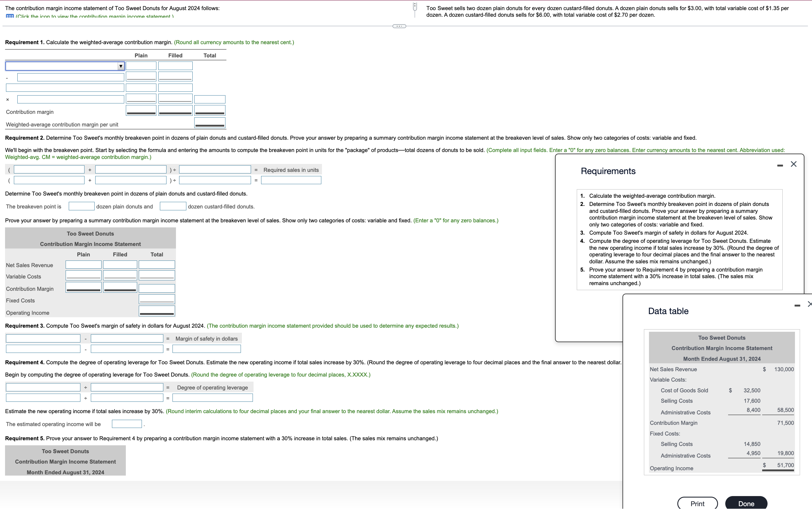This screenshot has width=812, height=509.
Task: Click the Plain input in first row
Action: pyautogui.click(x=141, y=66)
